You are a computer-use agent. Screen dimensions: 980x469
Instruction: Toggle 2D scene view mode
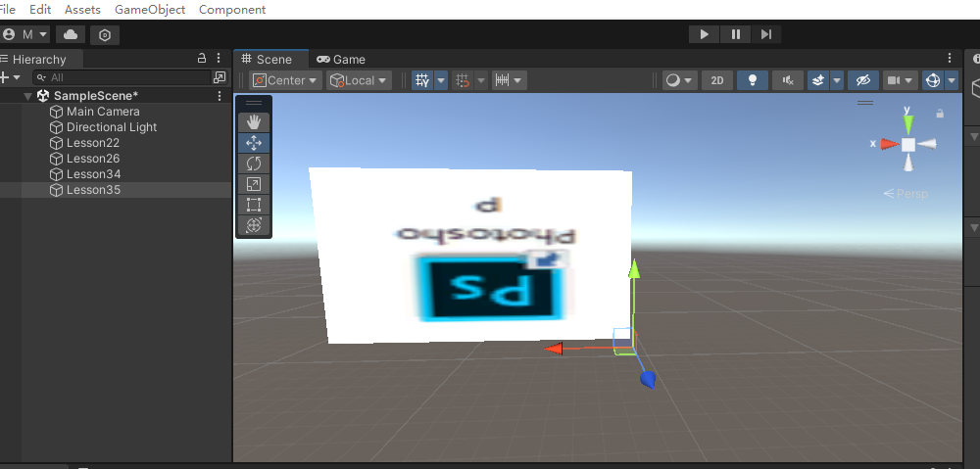point(717,80)
